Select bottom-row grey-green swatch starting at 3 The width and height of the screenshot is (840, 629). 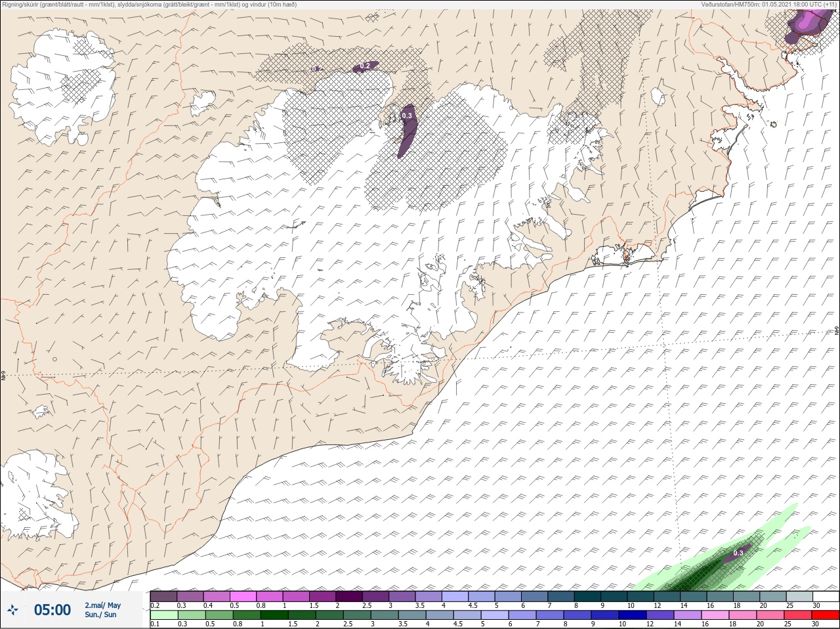point(384,615)
